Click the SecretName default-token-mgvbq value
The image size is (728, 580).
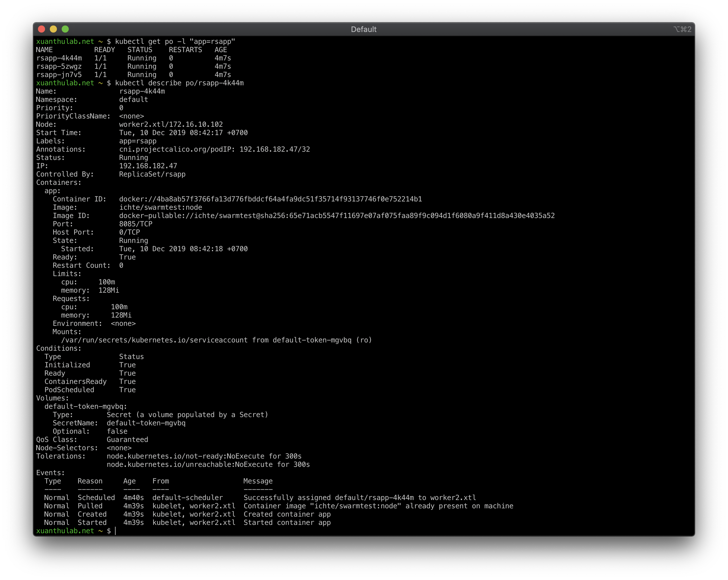(146, 423)
